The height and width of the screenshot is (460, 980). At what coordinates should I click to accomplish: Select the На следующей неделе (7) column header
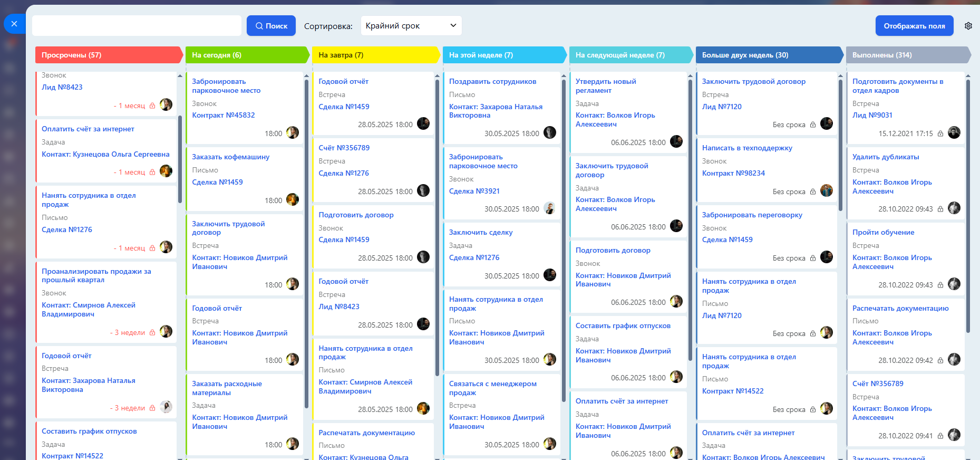pyautogui.click(x=632, y=55)
